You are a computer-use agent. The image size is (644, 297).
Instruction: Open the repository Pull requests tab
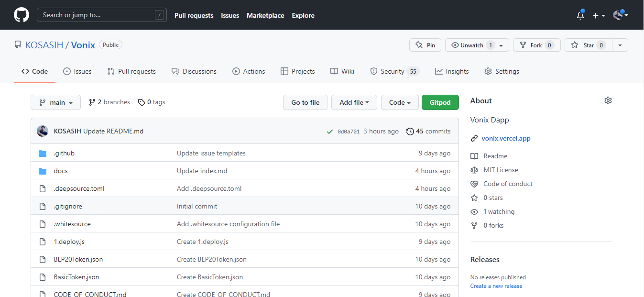[131, 71]
